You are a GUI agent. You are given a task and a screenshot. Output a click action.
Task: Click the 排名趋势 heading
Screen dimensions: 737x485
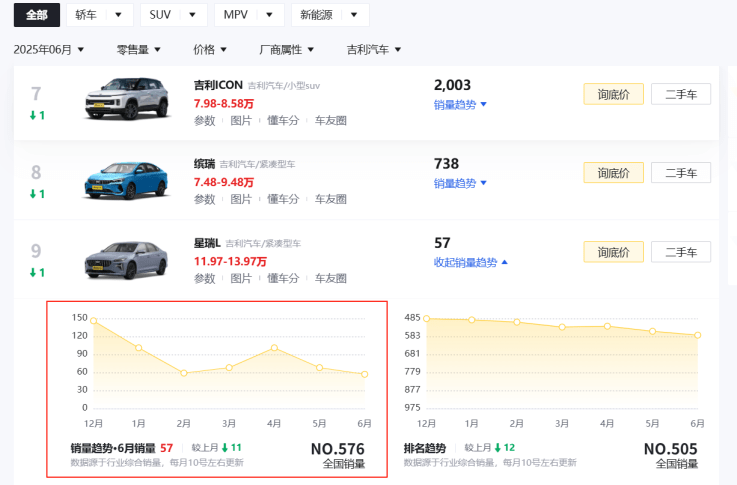(425, 448)
